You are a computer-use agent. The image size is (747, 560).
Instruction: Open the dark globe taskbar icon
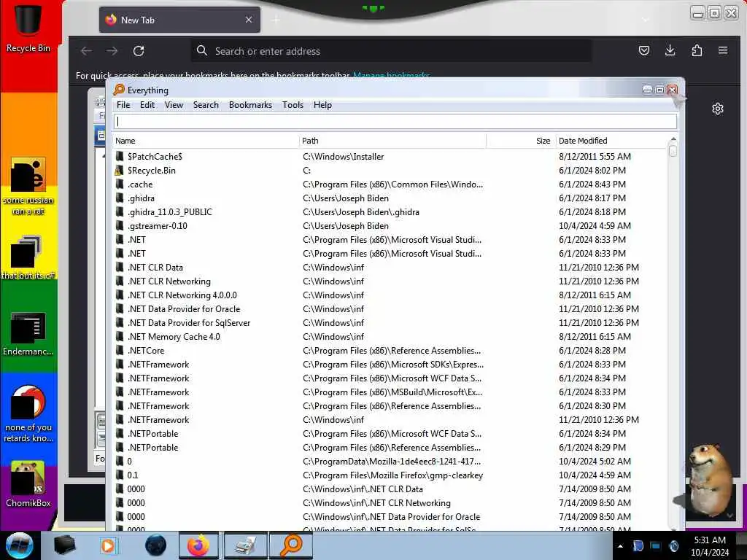click(x=155, y=545)
